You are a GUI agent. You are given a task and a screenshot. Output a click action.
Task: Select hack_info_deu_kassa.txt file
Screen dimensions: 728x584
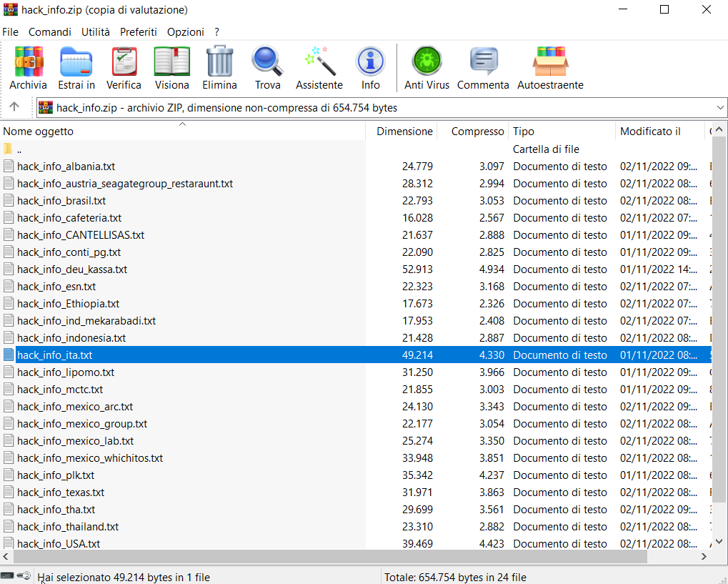click(x=72, y=269)
